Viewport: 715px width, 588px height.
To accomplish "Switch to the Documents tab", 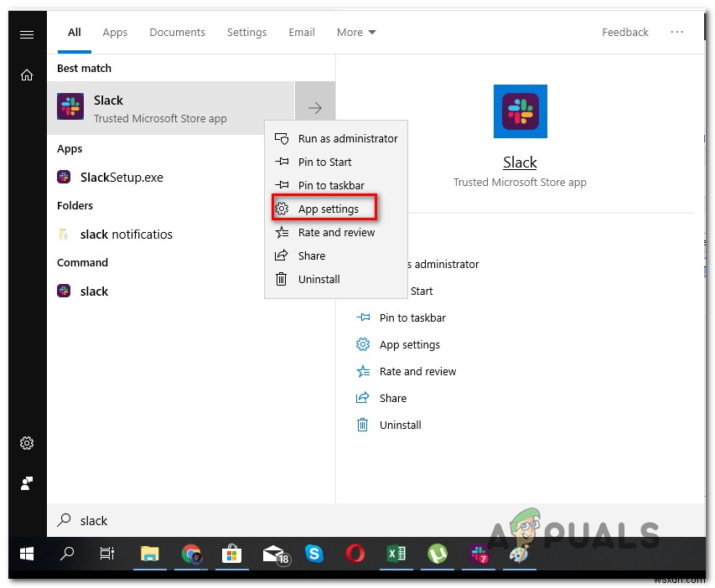I will tap(177, 33).
